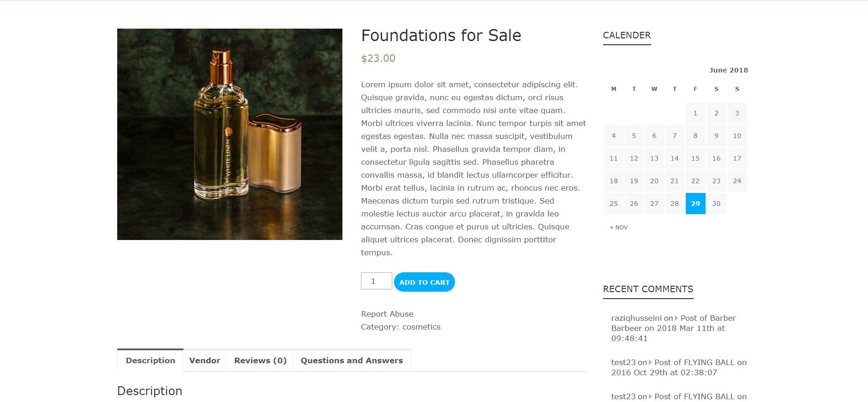
Task: Click the Report Abuse link
Action: point(387,314)
